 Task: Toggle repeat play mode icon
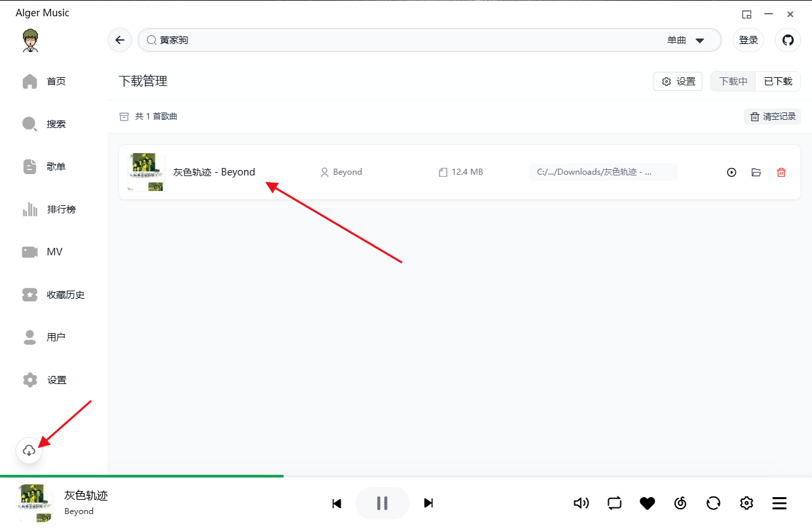point(614,503)
